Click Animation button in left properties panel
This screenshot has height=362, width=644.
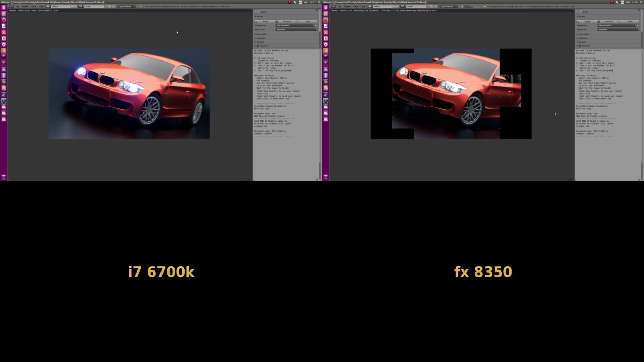[286, 21]
